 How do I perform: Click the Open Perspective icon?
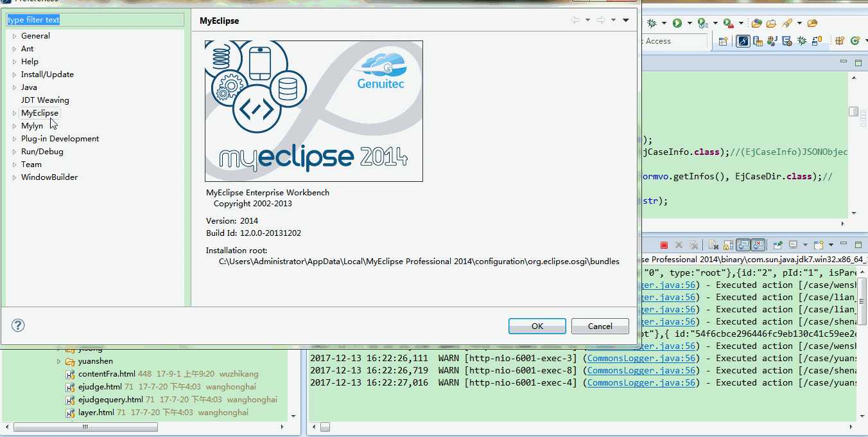click(x=723, y=41)
